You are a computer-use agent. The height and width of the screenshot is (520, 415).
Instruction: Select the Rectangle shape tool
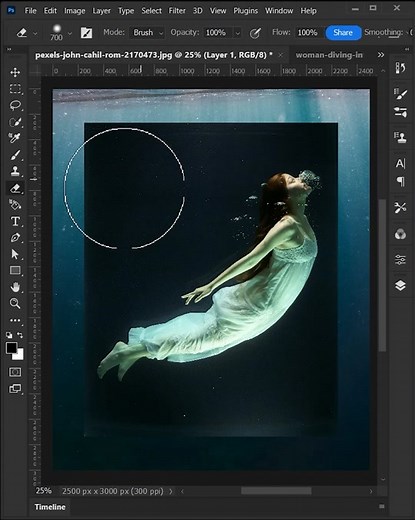click(15, 270)
